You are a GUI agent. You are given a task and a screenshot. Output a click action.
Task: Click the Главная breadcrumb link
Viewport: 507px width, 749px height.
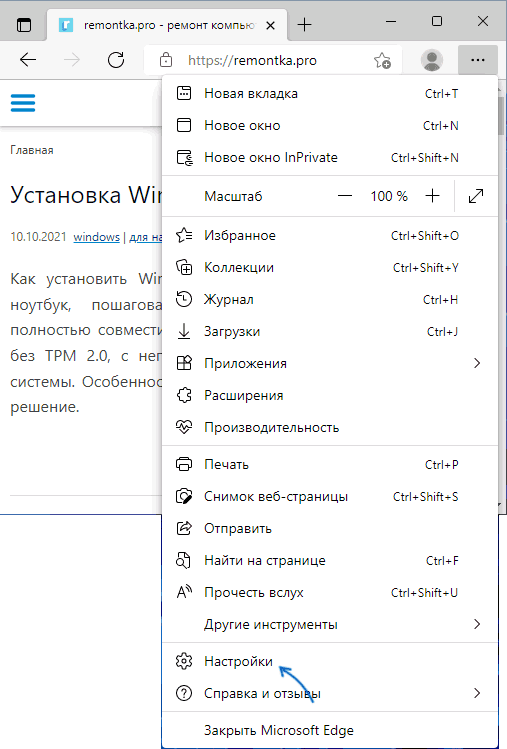point(32,150)
